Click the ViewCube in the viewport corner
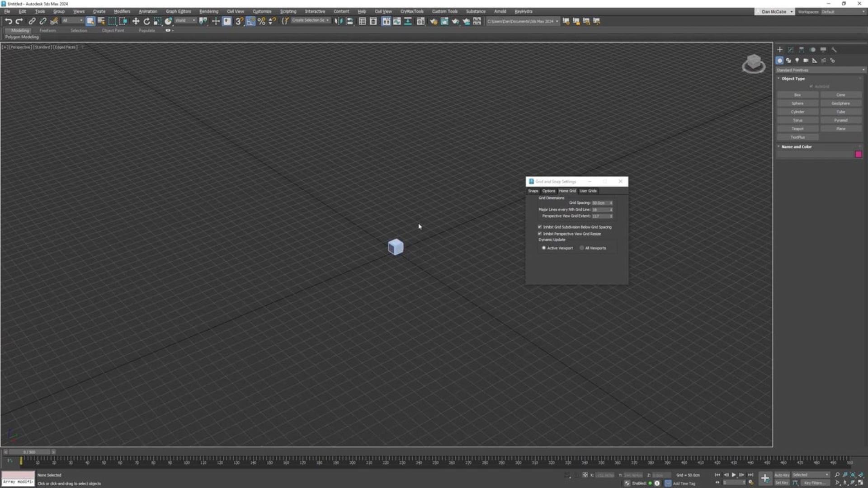 [x=754, y=63]
